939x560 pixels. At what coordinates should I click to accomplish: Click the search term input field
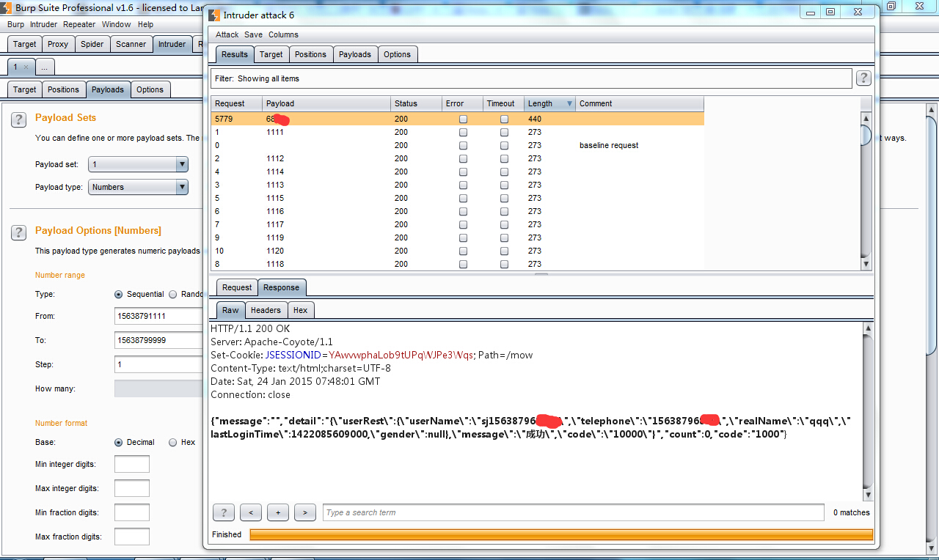point(573,512)
